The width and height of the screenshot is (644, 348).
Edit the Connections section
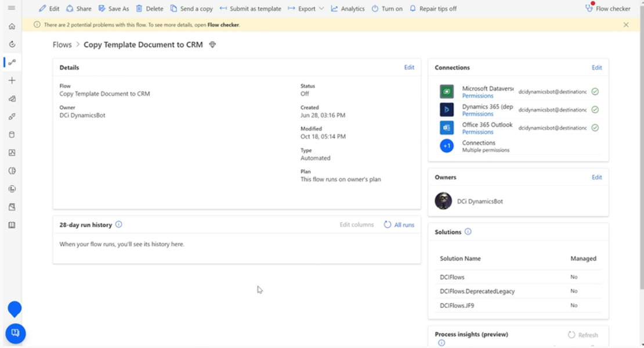point(597,67)
